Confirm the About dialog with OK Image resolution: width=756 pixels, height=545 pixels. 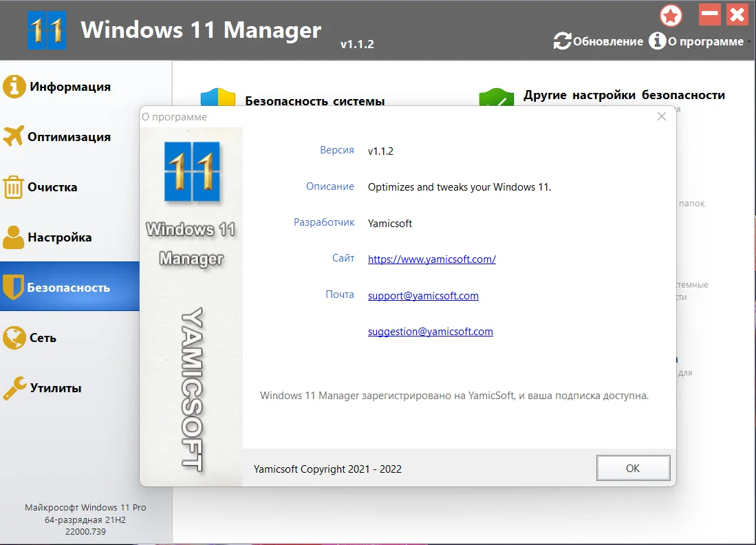pyautogui.click(x=633, y=468)
